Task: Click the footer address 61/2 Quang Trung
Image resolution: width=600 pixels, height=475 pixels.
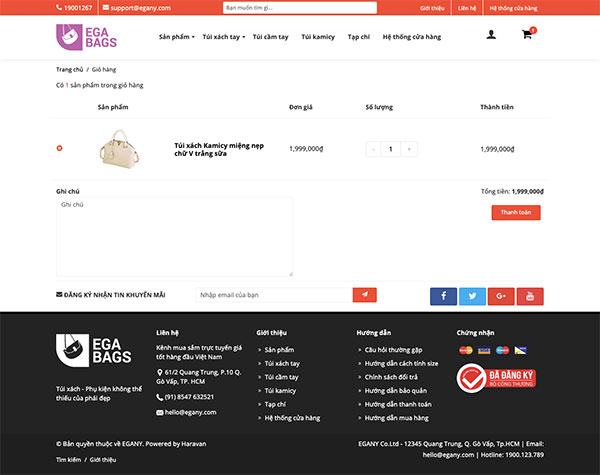Action: pyautogui.click(x=199, y=377)
